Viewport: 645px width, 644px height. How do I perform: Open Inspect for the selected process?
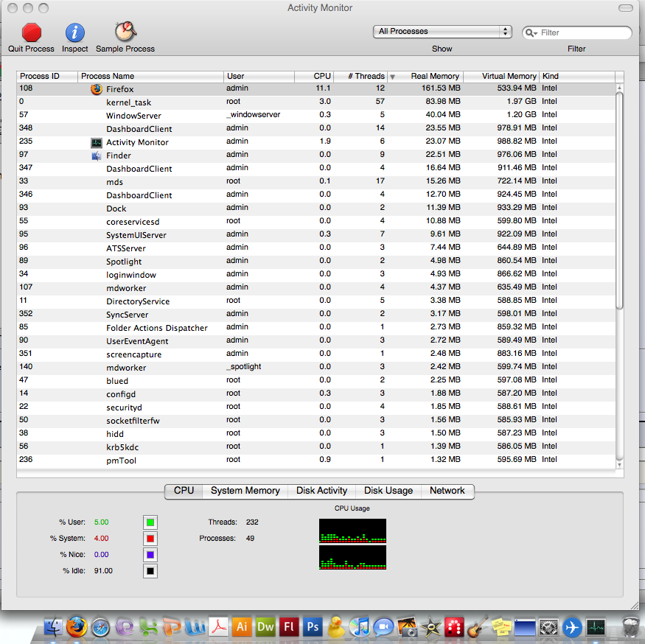tap(75, 32)
